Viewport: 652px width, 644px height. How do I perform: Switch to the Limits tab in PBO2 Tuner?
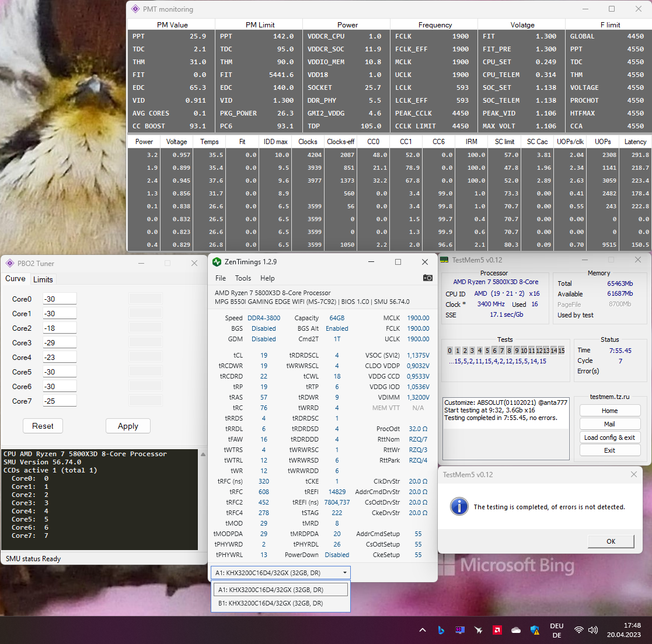point(43,279)
